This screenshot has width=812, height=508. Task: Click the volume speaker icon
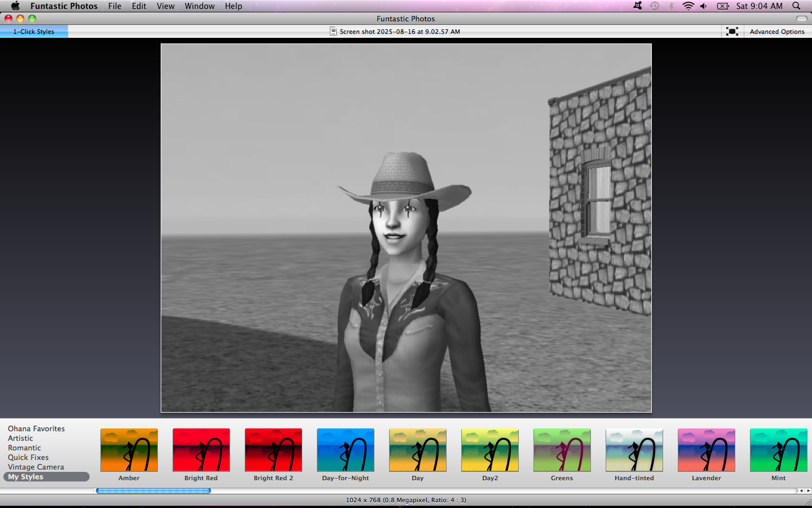tap(704, 6)
